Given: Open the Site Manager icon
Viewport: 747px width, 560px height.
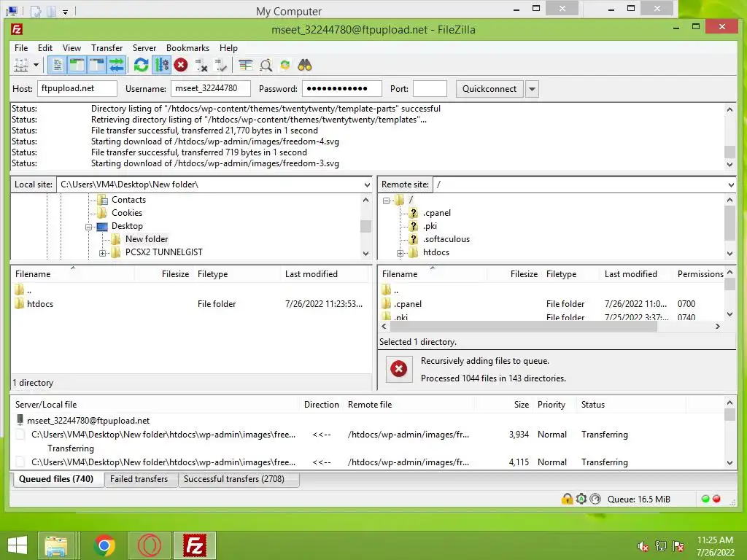Looking at the screenshot, I should tap(20, 65).
